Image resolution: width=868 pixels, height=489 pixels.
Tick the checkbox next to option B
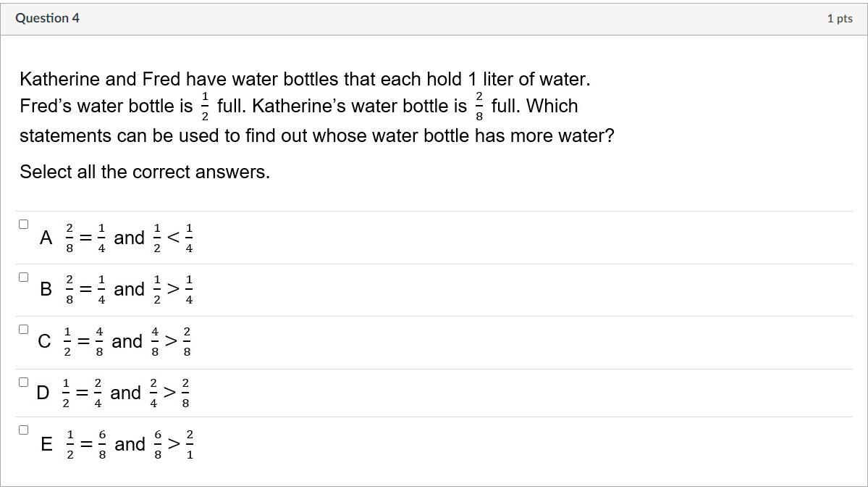[x=23, y=277]
